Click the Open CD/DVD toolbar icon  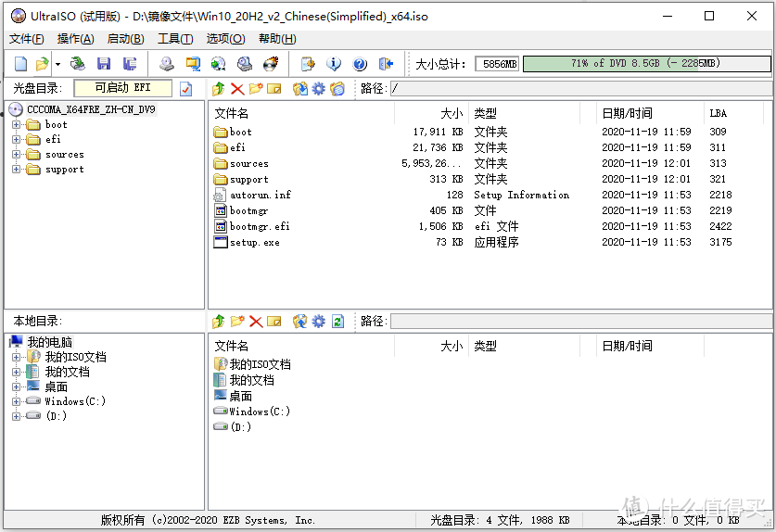click(x=77, y=64)
